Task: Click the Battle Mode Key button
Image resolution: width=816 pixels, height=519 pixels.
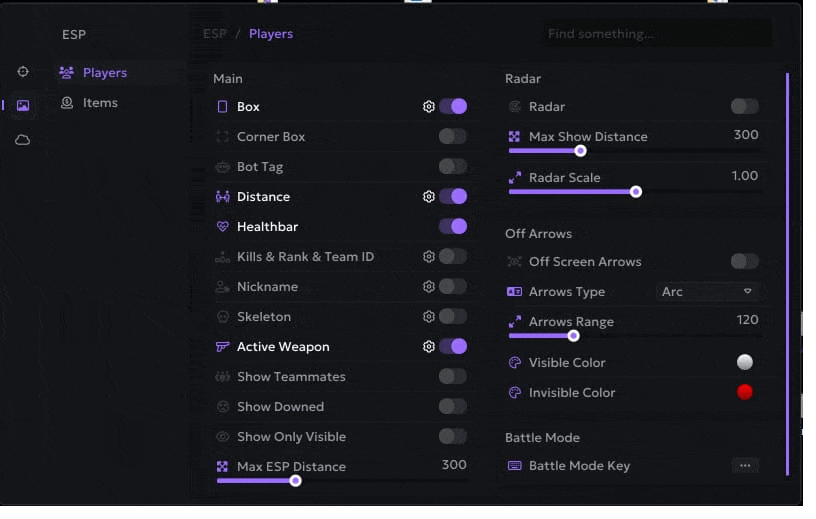Action: point(744,466)
